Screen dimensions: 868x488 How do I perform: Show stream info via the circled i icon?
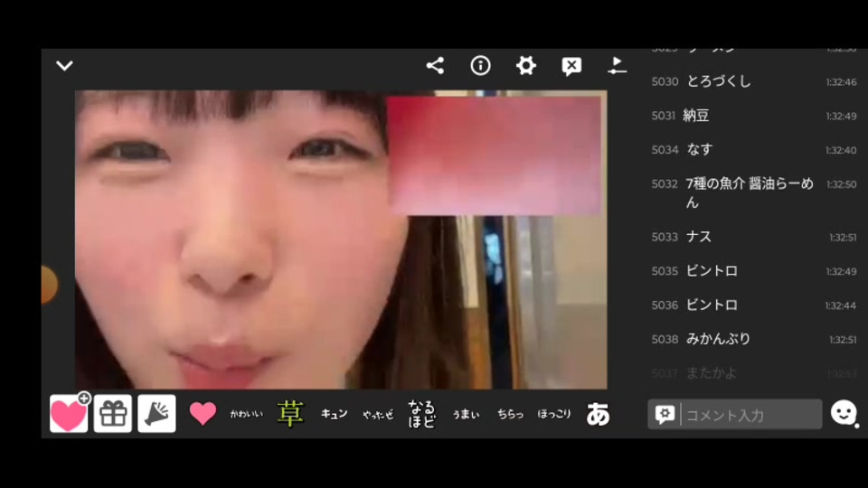(480, 66)
